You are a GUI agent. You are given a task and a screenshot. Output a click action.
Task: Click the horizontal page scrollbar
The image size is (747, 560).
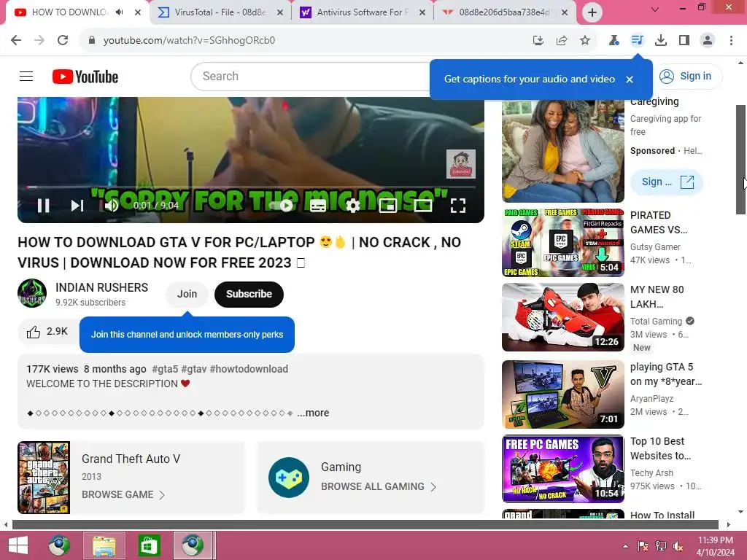(365, 524)
